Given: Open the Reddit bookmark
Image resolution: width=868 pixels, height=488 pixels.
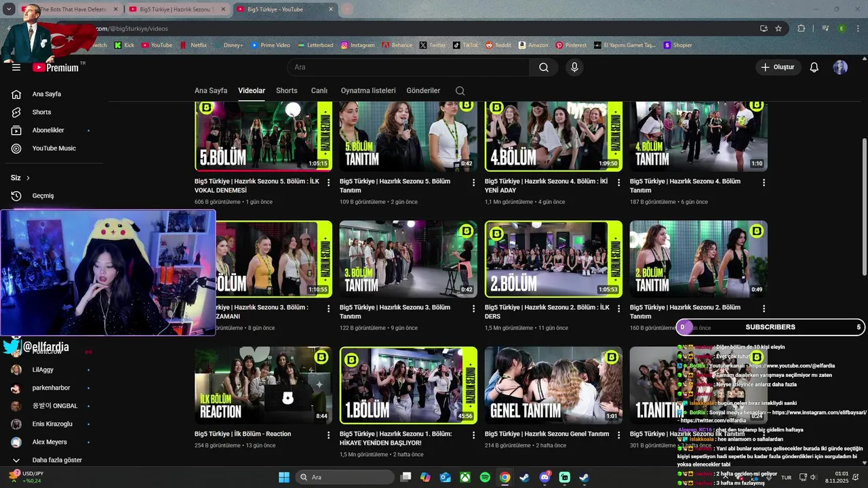Looking at the screenshot, I should [498, 45].
